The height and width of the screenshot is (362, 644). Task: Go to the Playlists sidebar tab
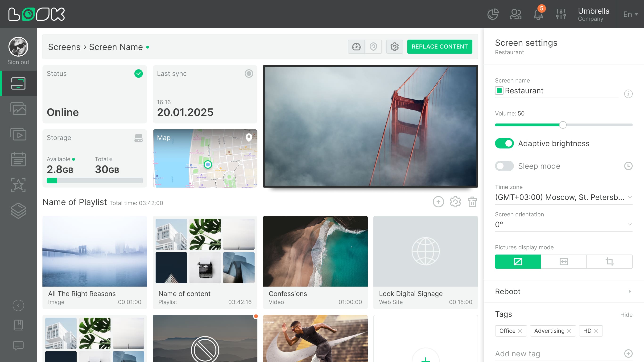coord(18,134)
